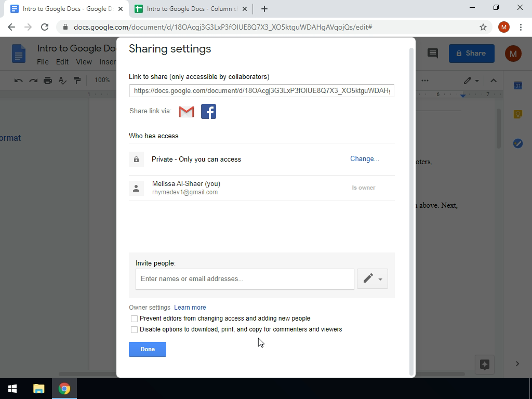
Task: Click the document title Intro to Google Docs
Action: click(77, 48)
